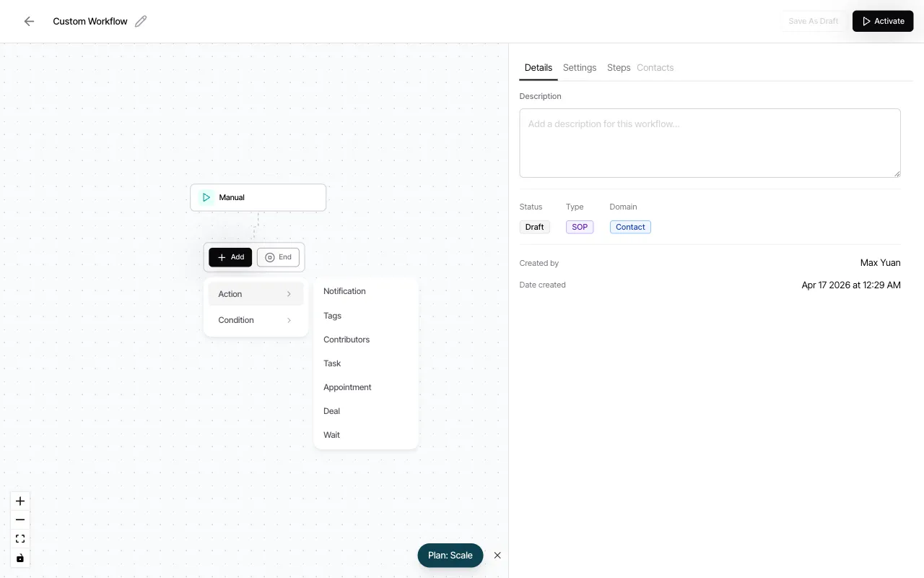Choose the Wait action
The height and width of the screenshot is (578, 924).
331,435
